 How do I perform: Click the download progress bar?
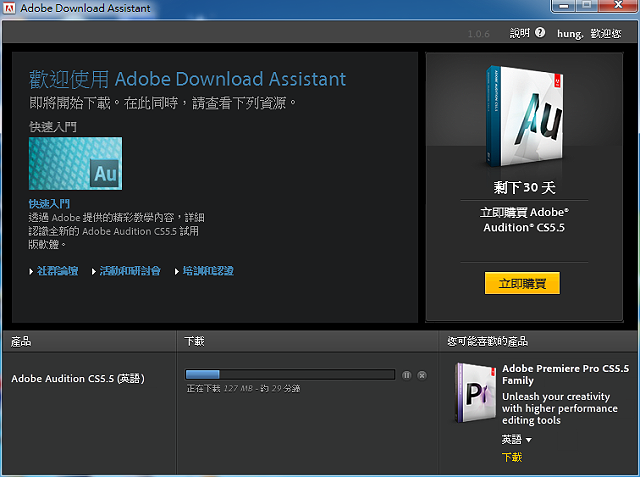tap(290, 375)
